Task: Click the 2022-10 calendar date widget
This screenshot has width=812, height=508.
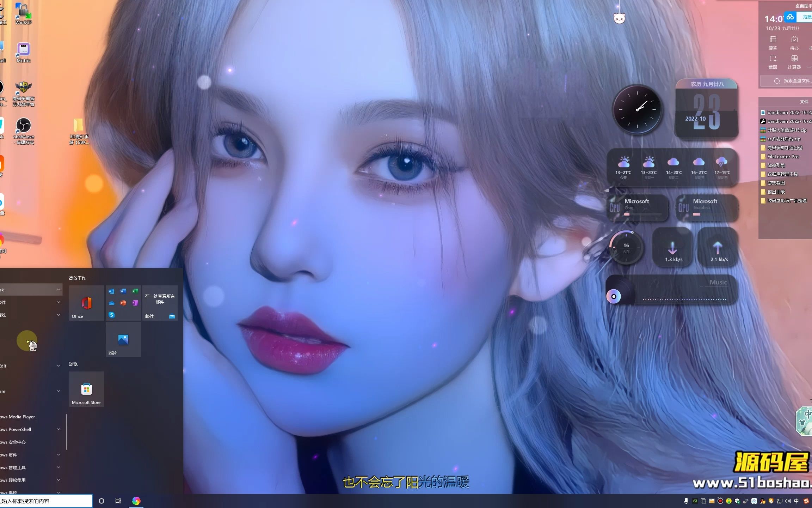Action: 706,109
